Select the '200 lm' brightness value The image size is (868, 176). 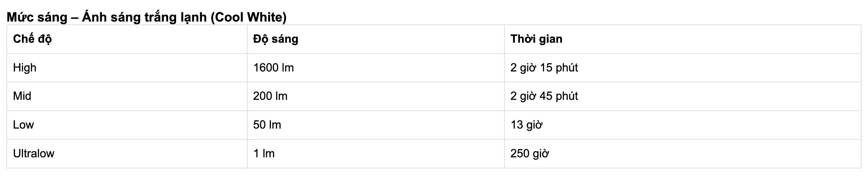[x=270, y=96]
